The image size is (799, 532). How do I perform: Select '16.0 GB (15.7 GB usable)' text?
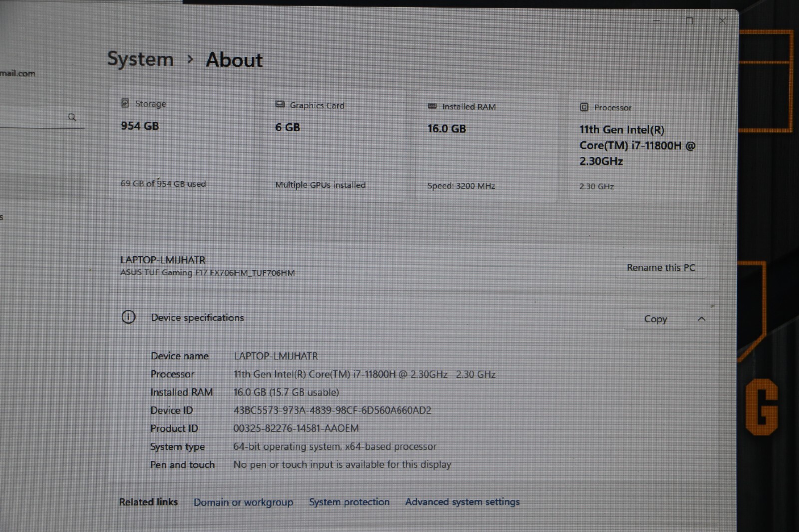click(x=286, y=392)
